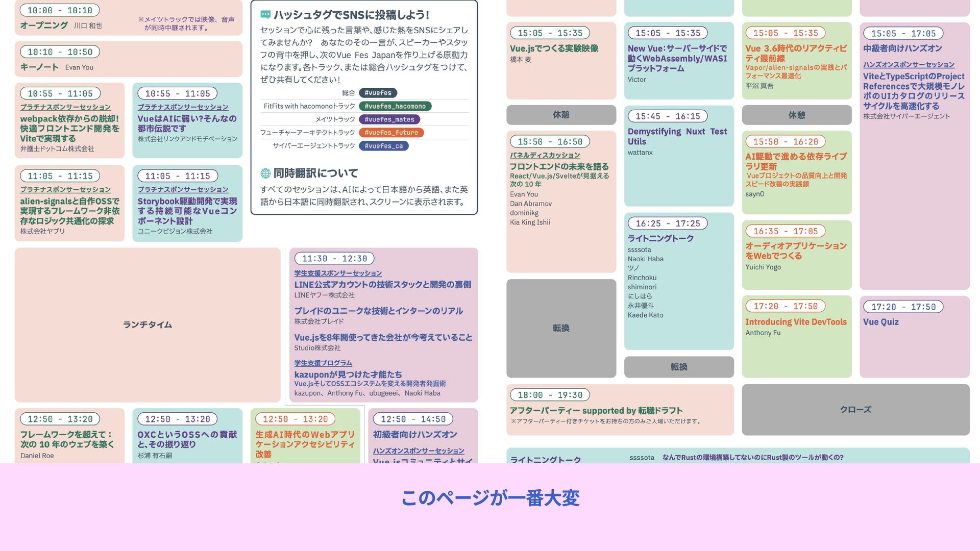Open the Vue Quiz session card
980x551 pixels.
[x=880, y=322]
